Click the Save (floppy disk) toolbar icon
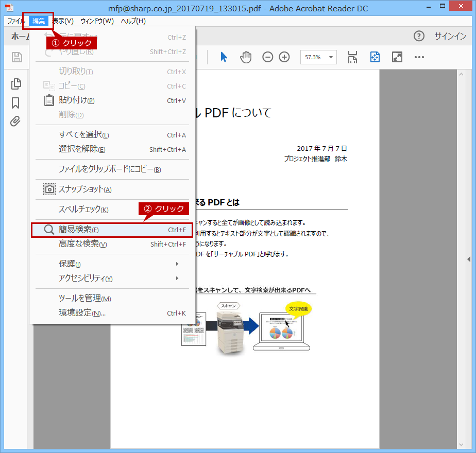476x453 pixels. click(x=17, y=57)
